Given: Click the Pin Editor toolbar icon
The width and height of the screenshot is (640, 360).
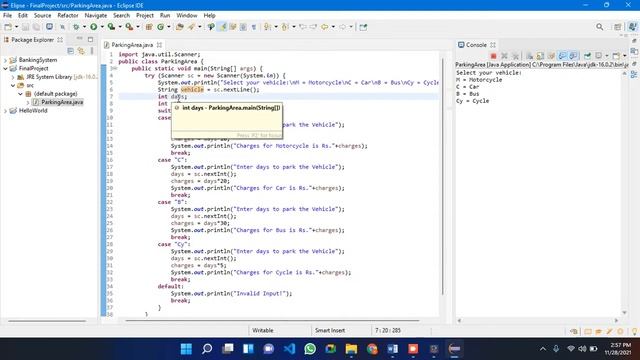Looking at the screenshot, I should tap(363, 27).
